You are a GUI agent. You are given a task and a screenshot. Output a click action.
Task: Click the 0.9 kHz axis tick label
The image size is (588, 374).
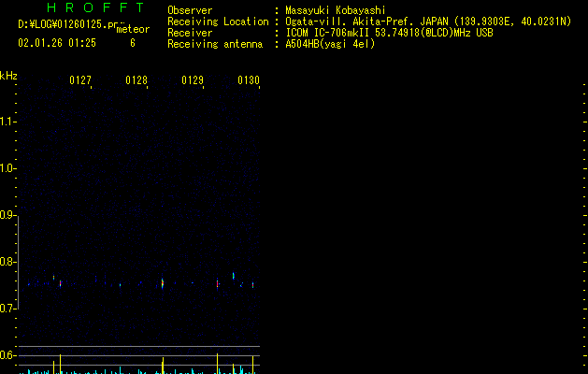[x=7, y=215]
